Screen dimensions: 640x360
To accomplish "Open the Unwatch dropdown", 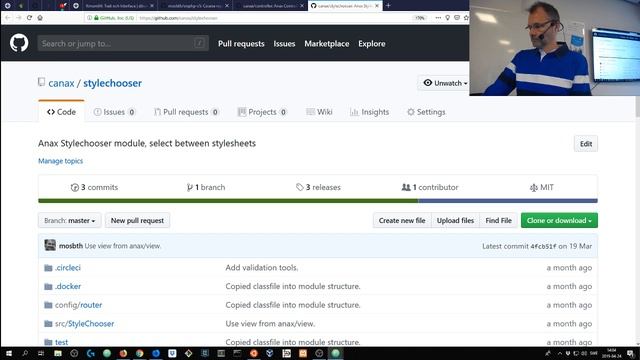I will point(444,83).
